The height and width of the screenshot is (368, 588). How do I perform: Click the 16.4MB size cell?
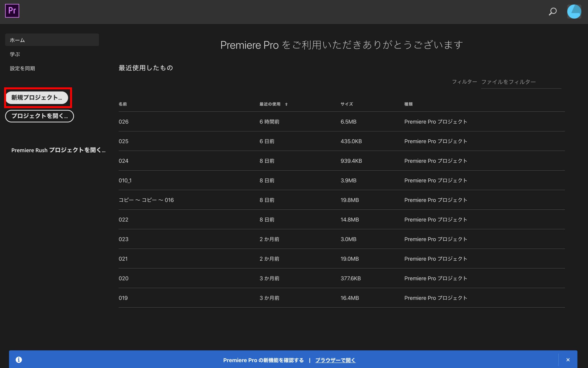(350, 298)
